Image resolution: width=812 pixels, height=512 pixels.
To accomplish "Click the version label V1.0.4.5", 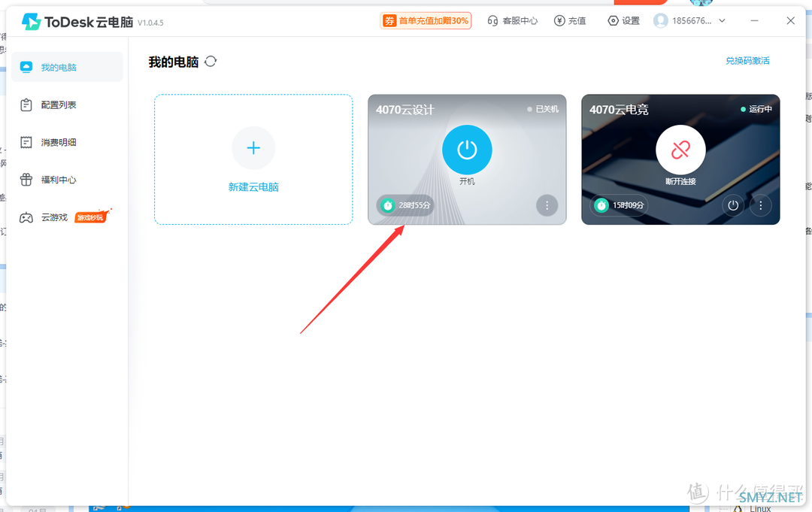I will coord(150,23).
